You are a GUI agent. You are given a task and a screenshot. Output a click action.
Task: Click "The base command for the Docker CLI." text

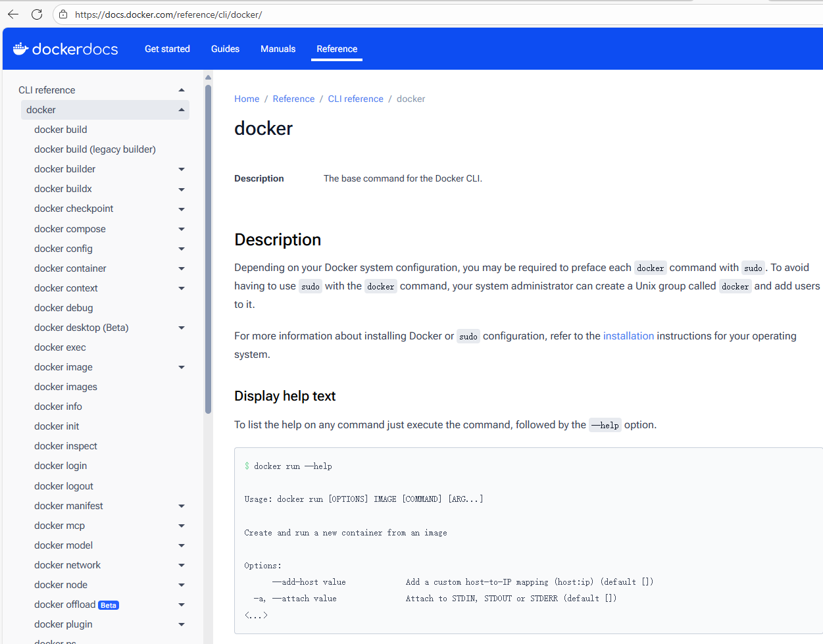[x=403, y=178]
